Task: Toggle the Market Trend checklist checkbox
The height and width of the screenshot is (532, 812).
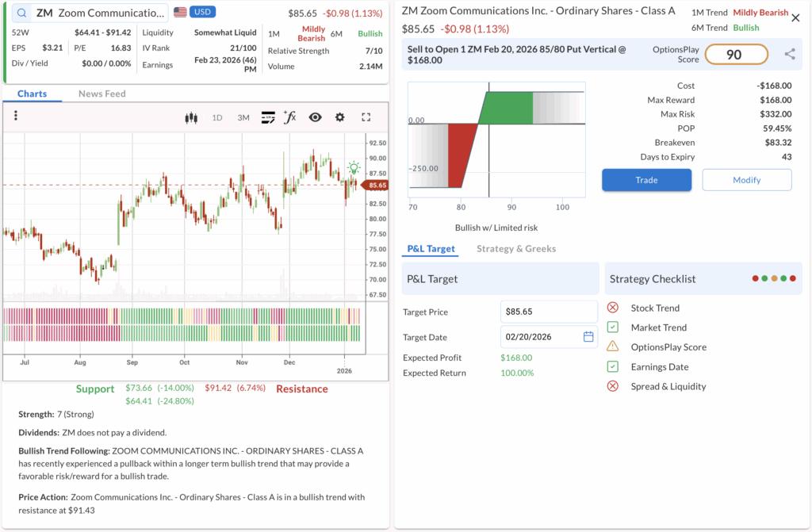Action: coord(612,327)
